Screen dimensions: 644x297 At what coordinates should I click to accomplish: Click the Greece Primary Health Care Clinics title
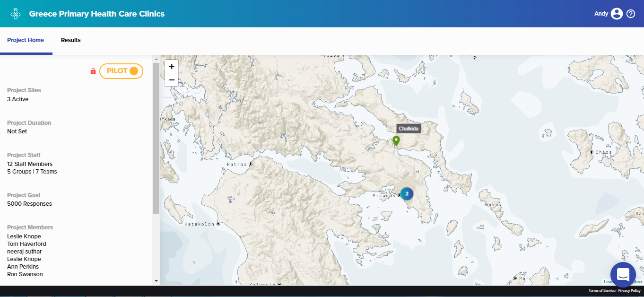point(97,14)
